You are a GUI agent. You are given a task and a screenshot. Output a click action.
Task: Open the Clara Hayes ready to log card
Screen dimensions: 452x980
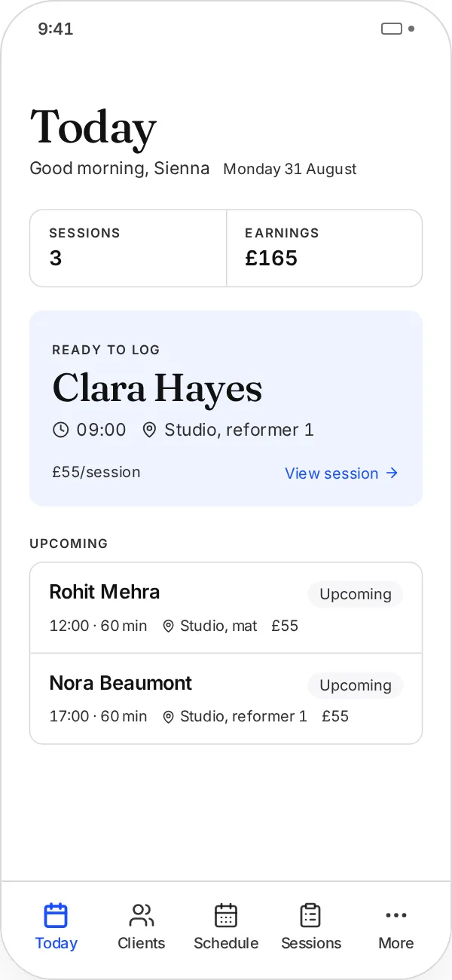click(226, 408)
